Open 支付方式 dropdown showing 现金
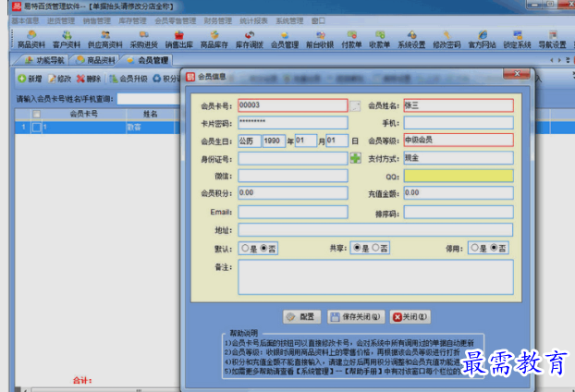The height and width of the screenshot is (392, 575). point(459,158)
